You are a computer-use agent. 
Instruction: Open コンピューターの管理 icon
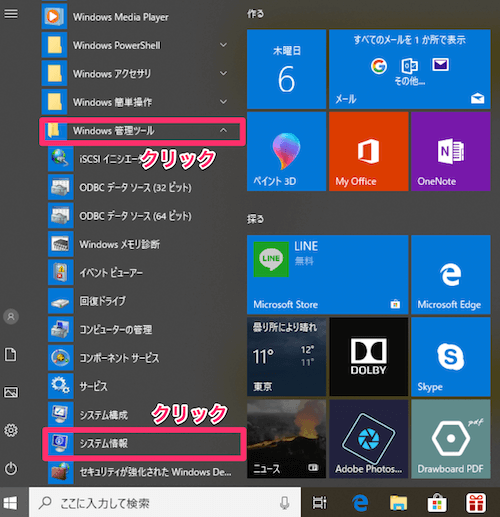[60, 329]
